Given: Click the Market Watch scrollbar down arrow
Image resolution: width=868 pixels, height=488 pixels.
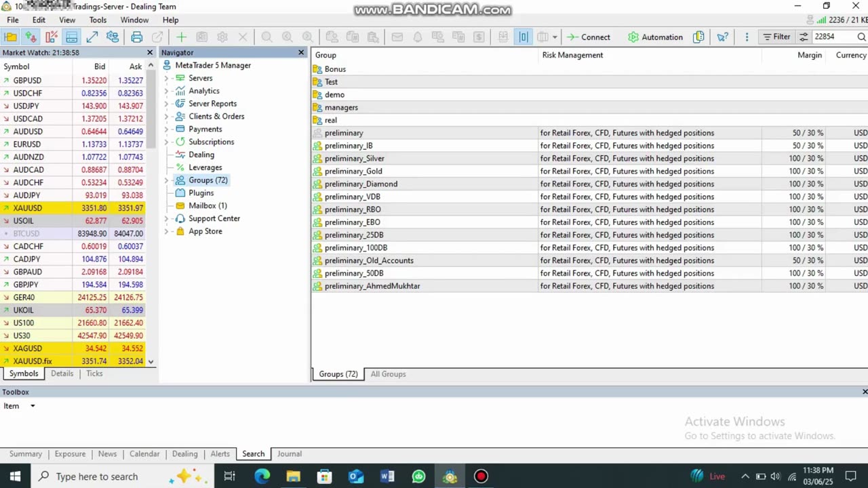Looking at the screenshot, I should click(151, 362).
